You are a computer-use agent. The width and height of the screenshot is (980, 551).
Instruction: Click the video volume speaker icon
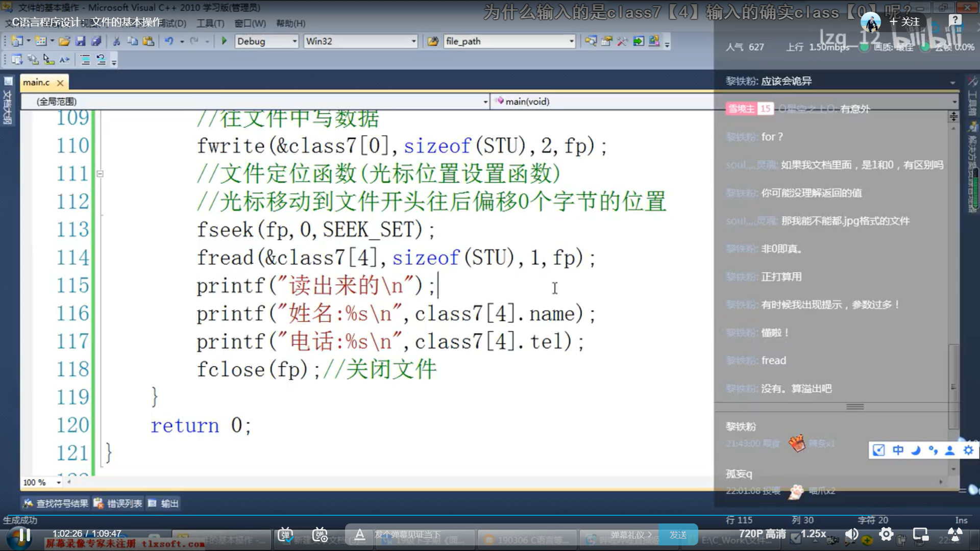pyautogui.click(x=851, y=534)
